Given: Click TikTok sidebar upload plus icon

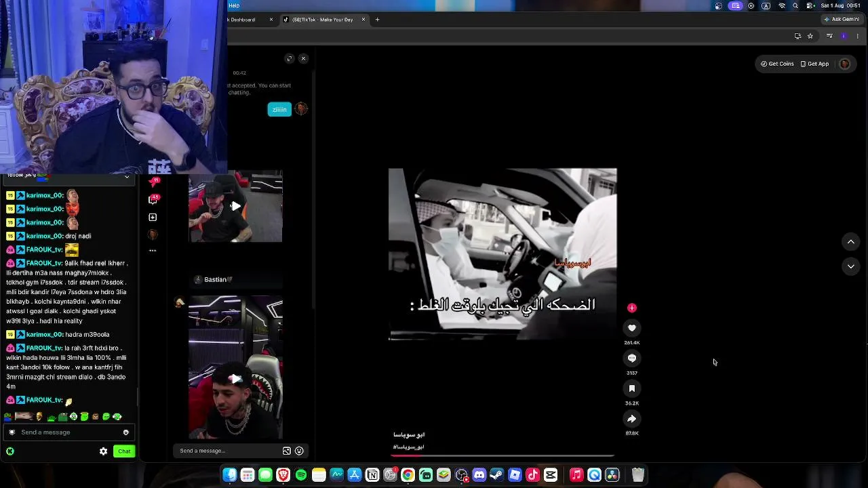Looking at the screenshot, I should click(153, 218).
